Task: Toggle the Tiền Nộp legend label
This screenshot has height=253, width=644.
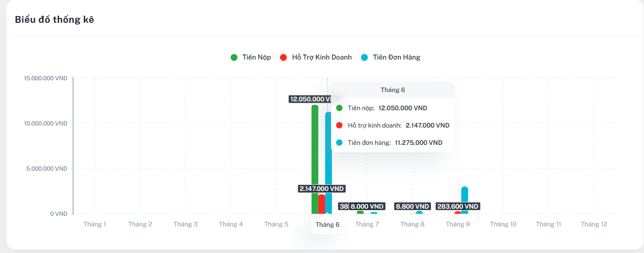Action: (256, 57)
